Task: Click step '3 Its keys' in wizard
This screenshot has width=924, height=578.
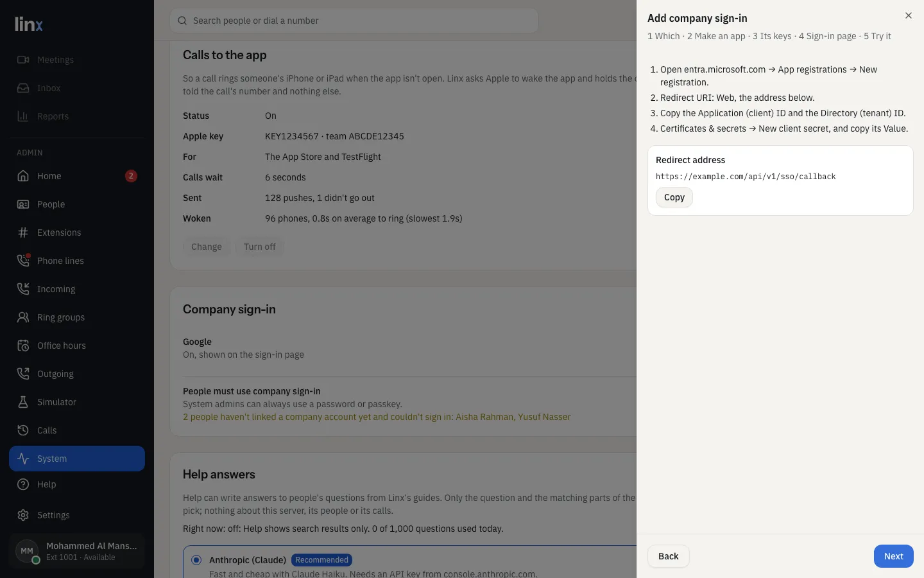Action: pos(772,36)
